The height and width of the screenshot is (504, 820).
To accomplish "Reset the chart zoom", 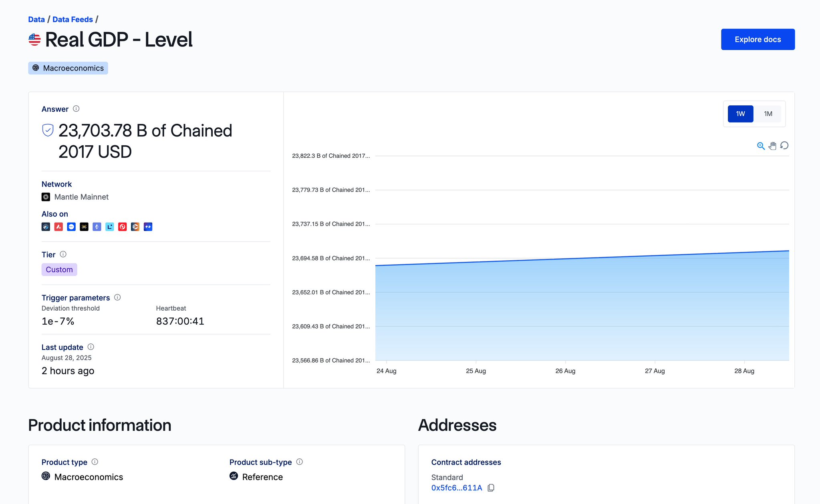I will 784,146.
